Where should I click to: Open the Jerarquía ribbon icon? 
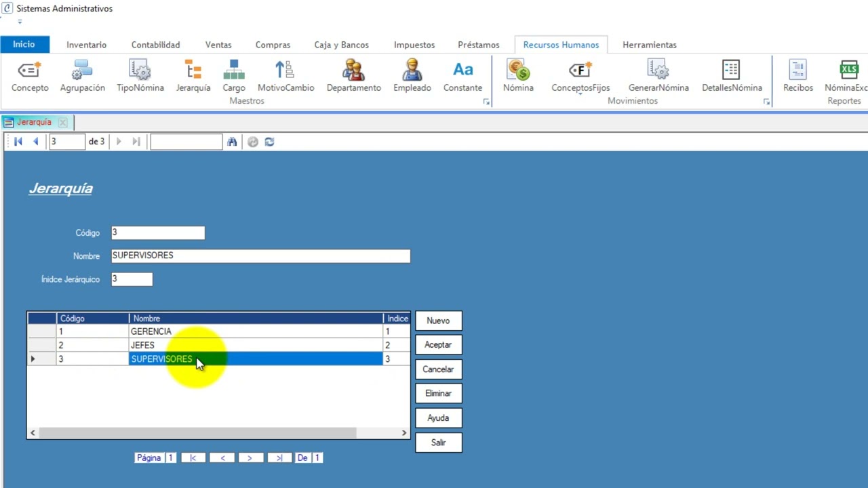(x=193, y=76)
